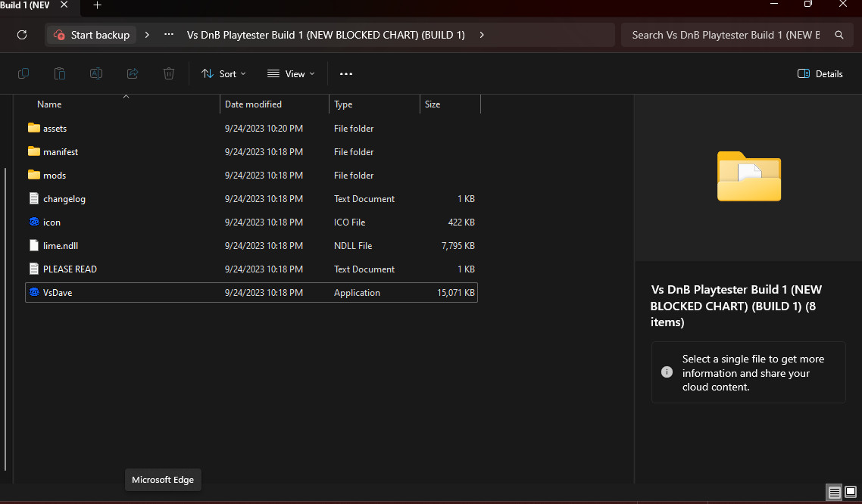862x504 pixels.
Task: Click the Share icon in the toolbar
Action: (132, 73)
